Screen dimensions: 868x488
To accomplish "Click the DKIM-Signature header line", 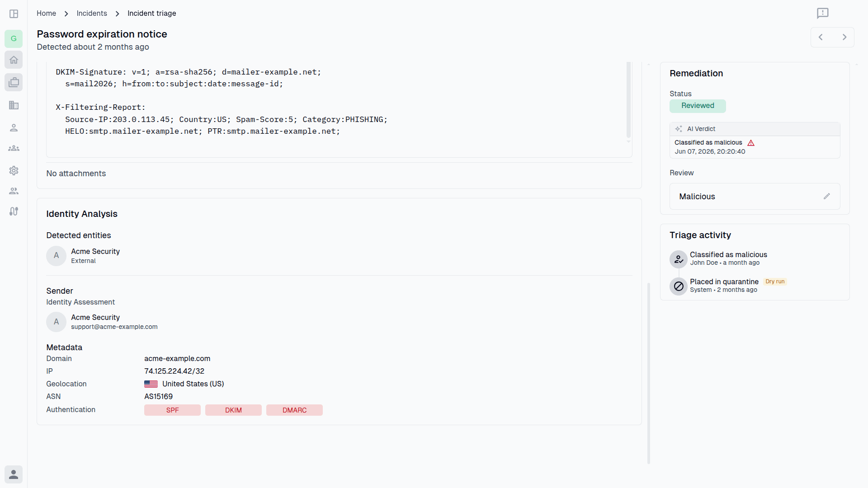I will [x=188, y=72].
